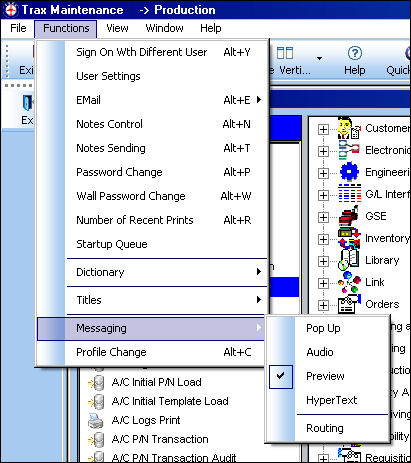Close the open Functions menu
The image size is (411, 463).
tap(66, 28)
